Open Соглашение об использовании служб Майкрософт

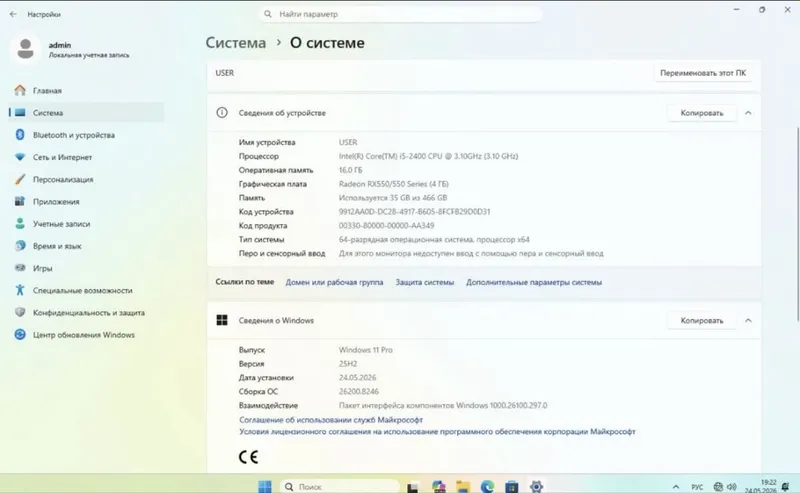coord(331,420)
